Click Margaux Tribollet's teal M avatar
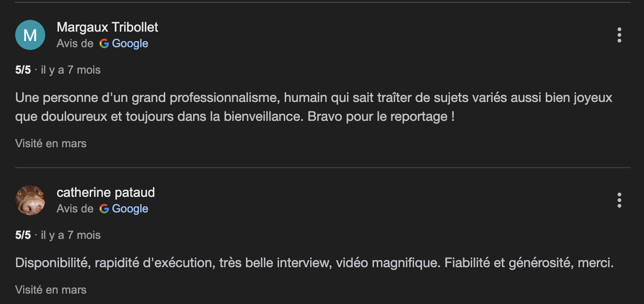644x304 pixels. [30, 35]
